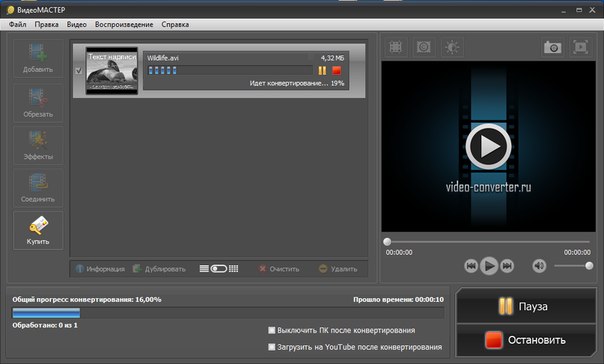Take a snapshot with the camera icon
The width and height of the screenshot is (604, 364).
(552, 47)
